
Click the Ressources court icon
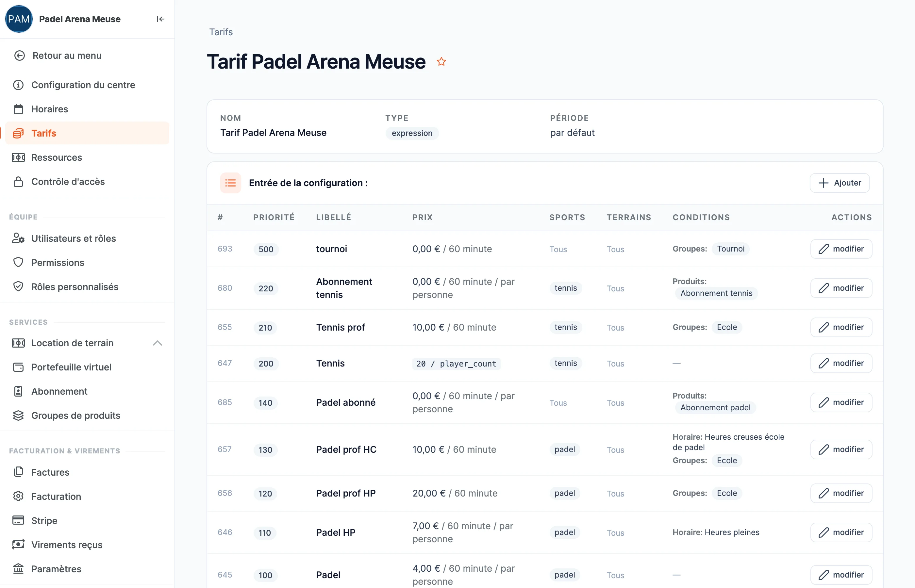pyautogui.click(x=18, y=157)
